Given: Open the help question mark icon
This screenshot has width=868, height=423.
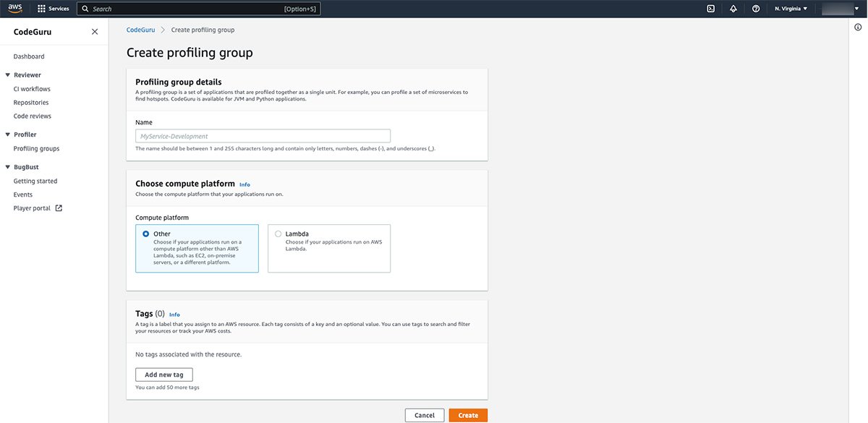Looking at the screenshot, I should click(x=756, y=9).
